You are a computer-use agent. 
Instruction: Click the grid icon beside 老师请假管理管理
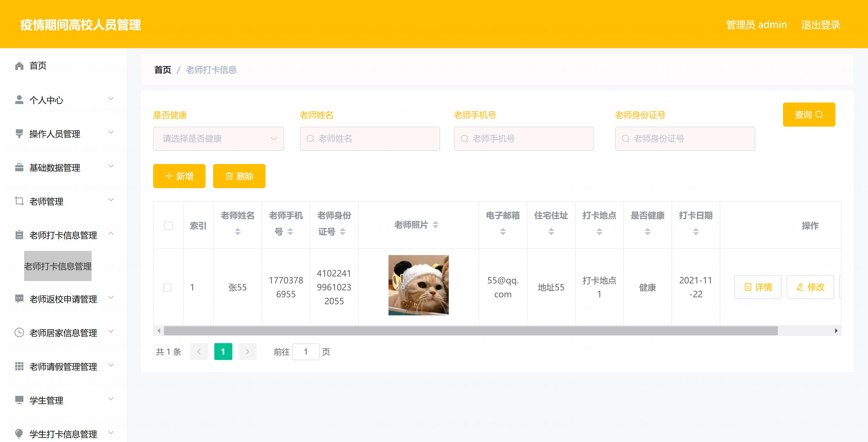[x=19, y=366]
